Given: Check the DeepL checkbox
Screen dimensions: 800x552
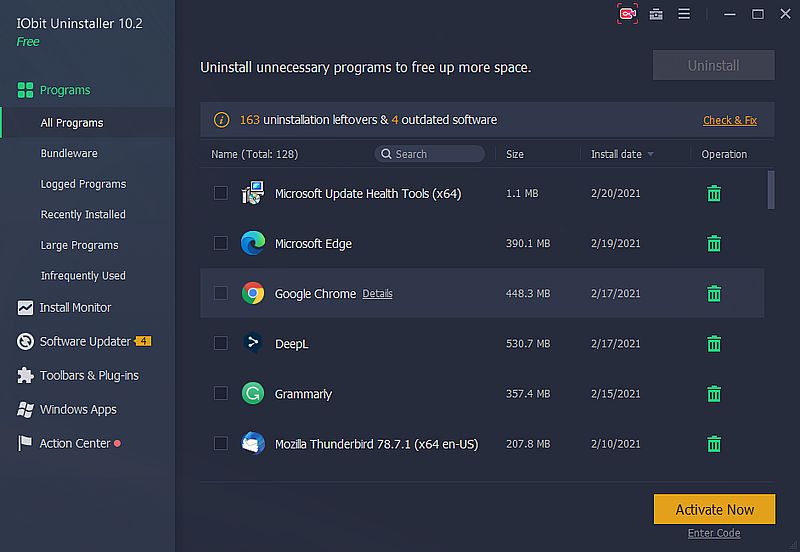Looking at the screenshot, I should (x=221, y=343).
